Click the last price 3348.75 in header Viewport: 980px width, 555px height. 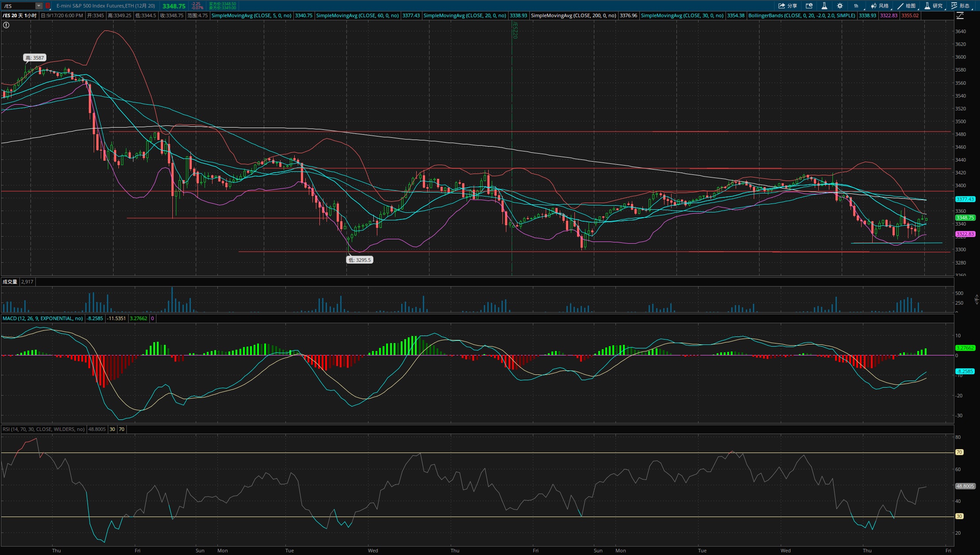pyautogui.click(x=174, y=6)
